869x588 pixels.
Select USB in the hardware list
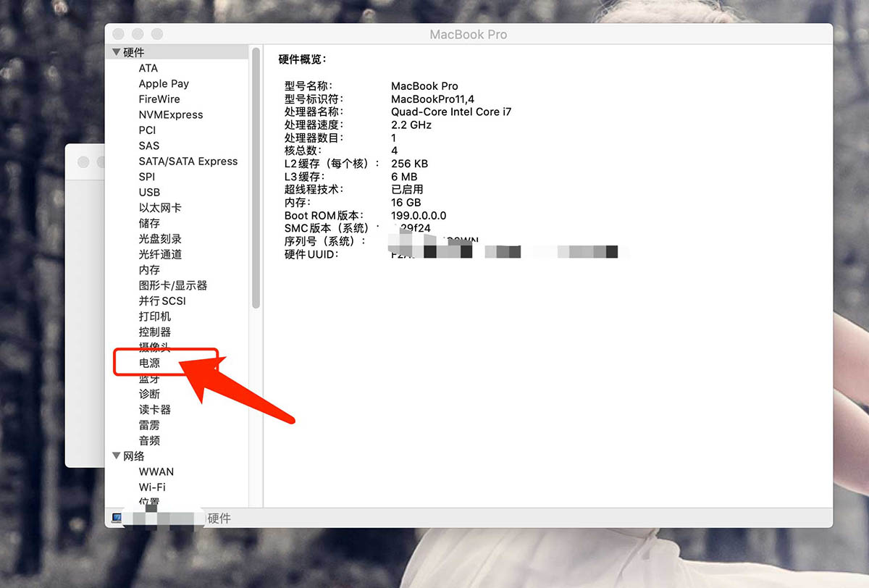coord(149,192)
